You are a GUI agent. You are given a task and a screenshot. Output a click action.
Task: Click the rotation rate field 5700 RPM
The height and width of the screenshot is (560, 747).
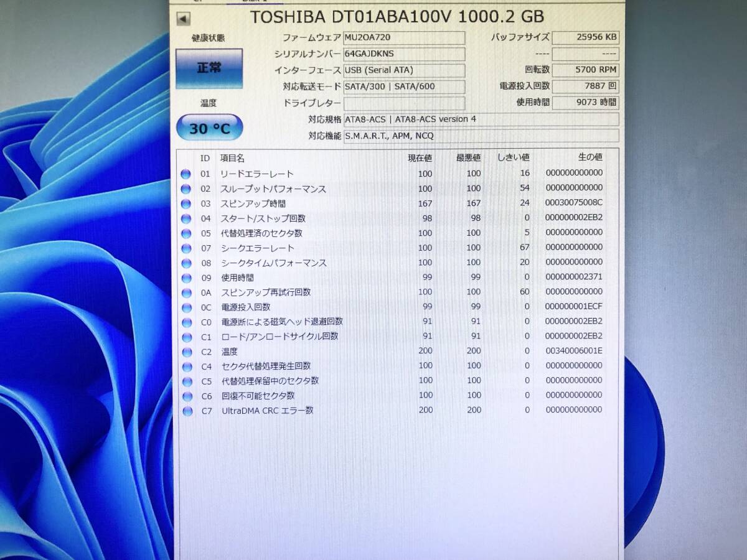click(x=585, y=70)
